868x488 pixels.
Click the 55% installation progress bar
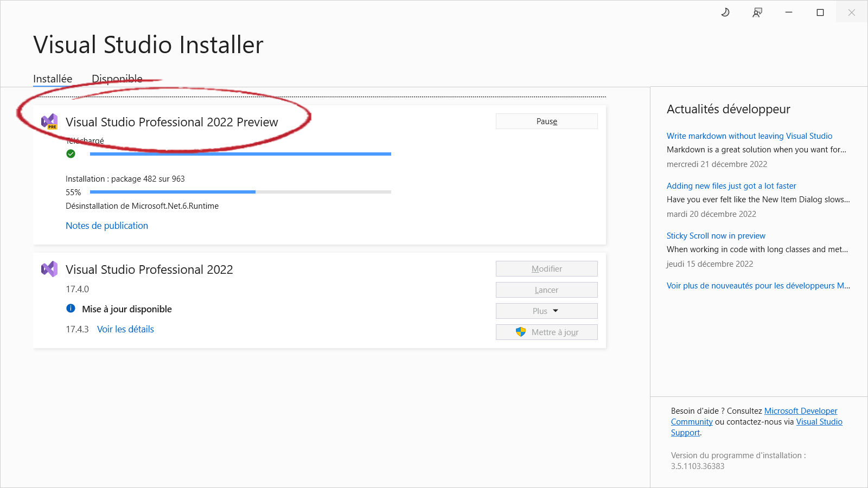point(240,192)
